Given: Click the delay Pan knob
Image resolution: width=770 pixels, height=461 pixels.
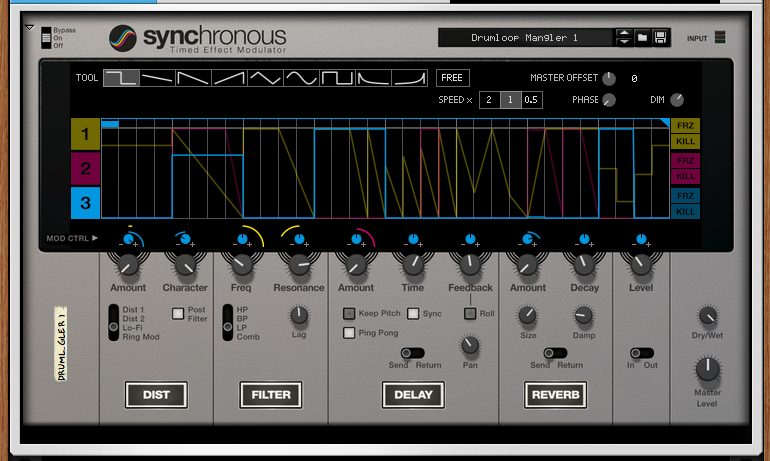Looking at the screenshot, I should pyautogui.click(x=470, y=346).
